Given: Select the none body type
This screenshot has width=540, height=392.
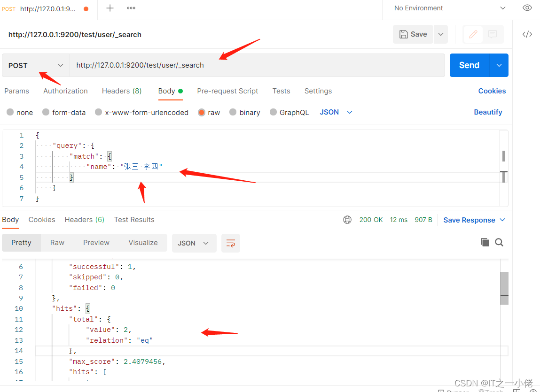Looking at the screenshot, I should pos(20,112).
